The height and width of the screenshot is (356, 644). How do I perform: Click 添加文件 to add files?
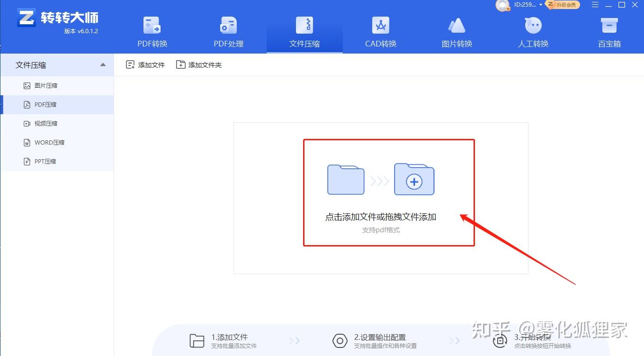click(145, 64)
